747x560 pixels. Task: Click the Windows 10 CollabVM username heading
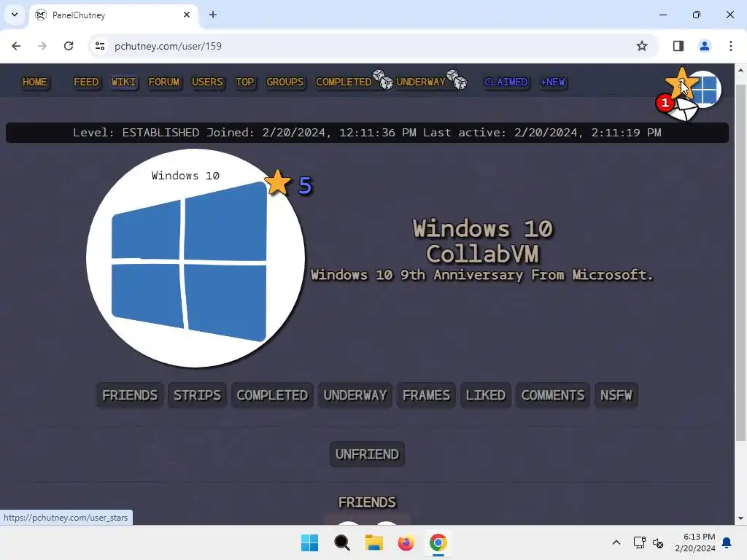pyautogui.click(x=482, y=241)
